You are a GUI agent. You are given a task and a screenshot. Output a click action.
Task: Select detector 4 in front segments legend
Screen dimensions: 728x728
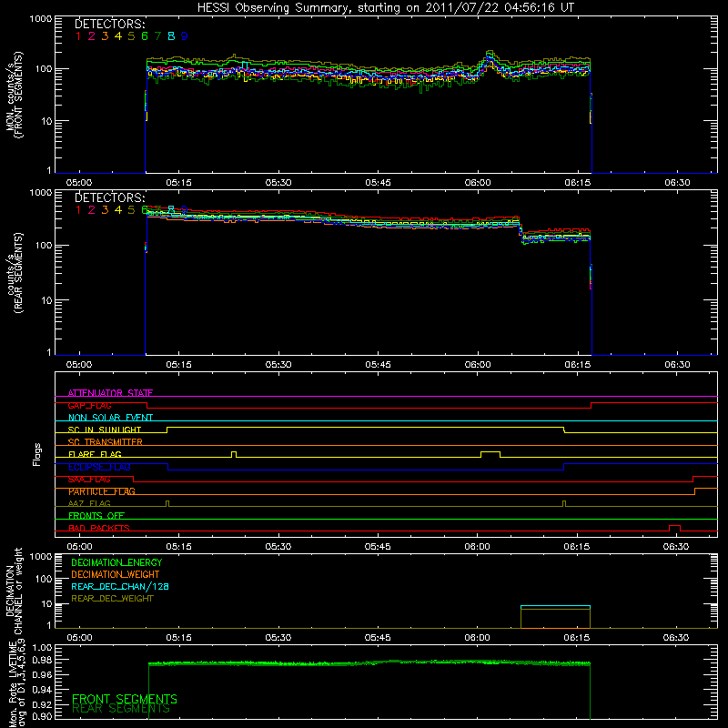point(118,36)
